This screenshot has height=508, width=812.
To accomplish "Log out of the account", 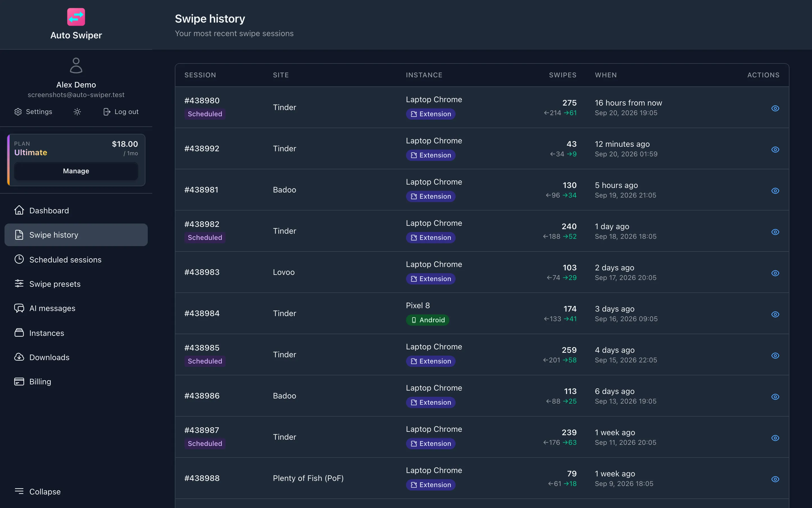I will pos(121,112).
